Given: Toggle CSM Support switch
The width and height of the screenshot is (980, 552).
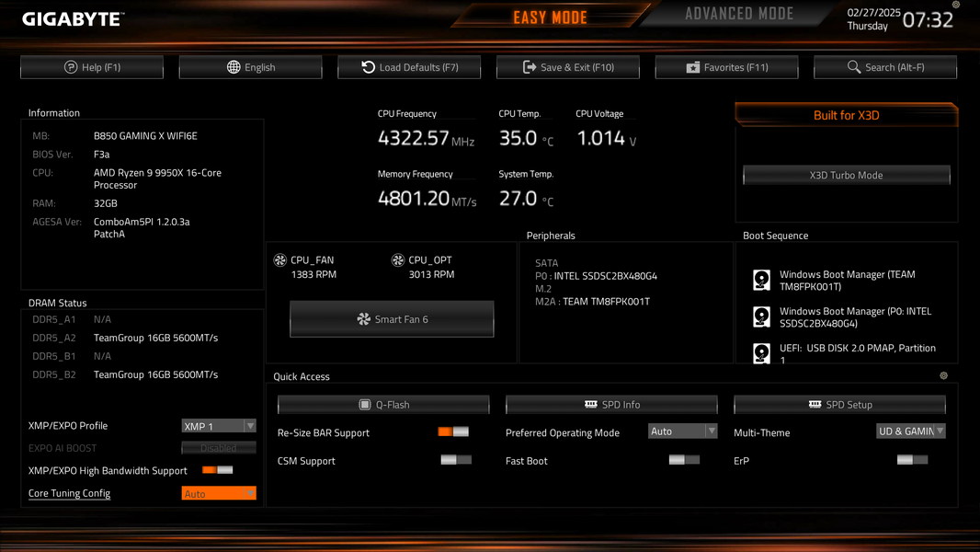Looking at the screenshot, I should click(x=456, y=460).
